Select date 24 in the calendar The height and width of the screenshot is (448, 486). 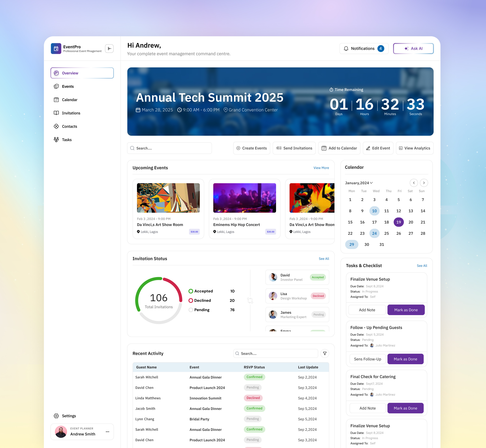[374, 233]
